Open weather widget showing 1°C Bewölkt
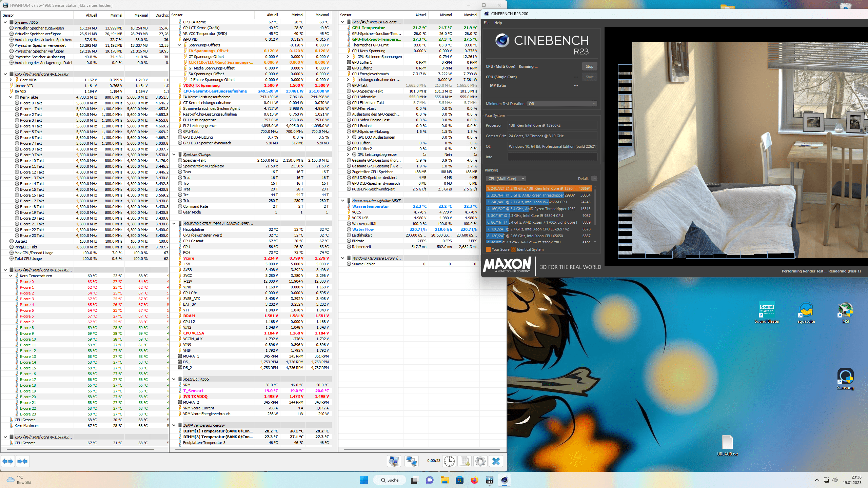The image size is (868, 488). coord(20,480)
